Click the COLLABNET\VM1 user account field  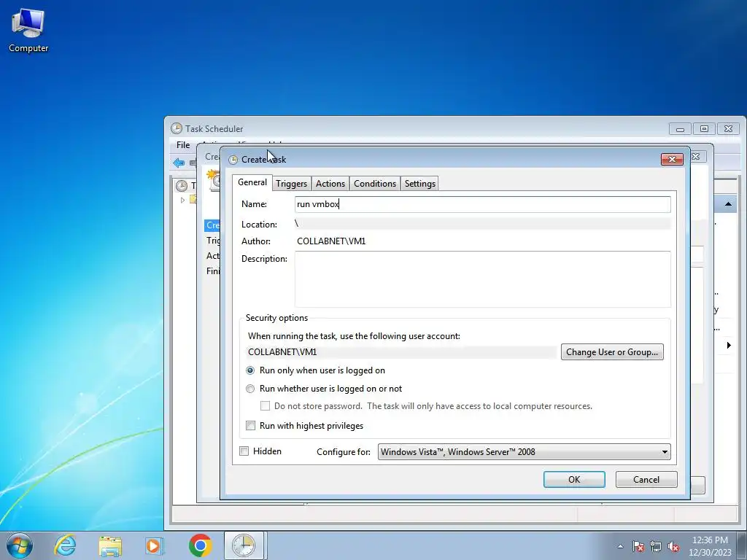click(x=401, y=352)
